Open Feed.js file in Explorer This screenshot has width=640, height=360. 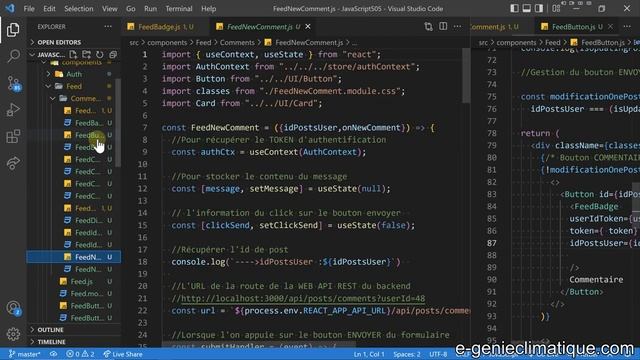81,281
